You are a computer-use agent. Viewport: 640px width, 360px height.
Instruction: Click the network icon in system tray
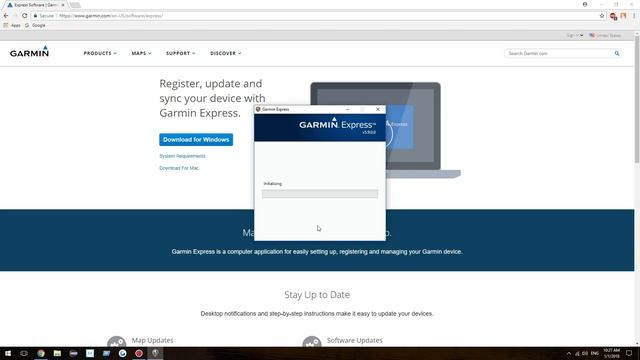tap(577, 353)
